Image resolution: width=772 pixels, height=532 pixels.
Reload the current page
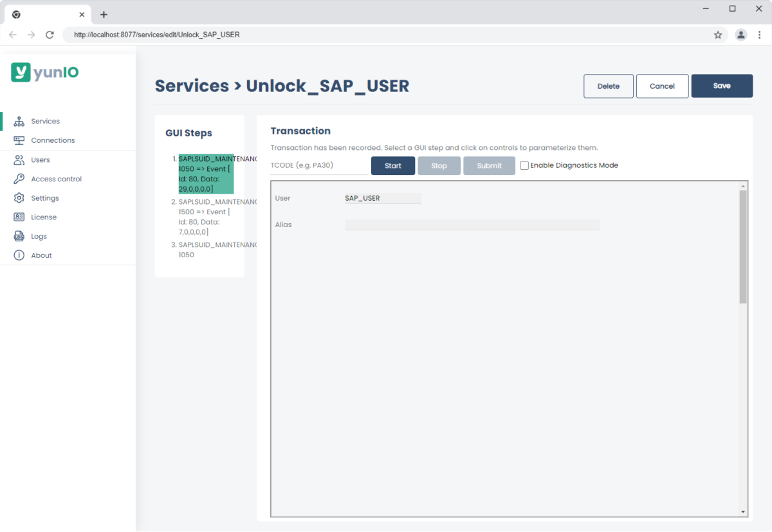(x=50, y=35)
